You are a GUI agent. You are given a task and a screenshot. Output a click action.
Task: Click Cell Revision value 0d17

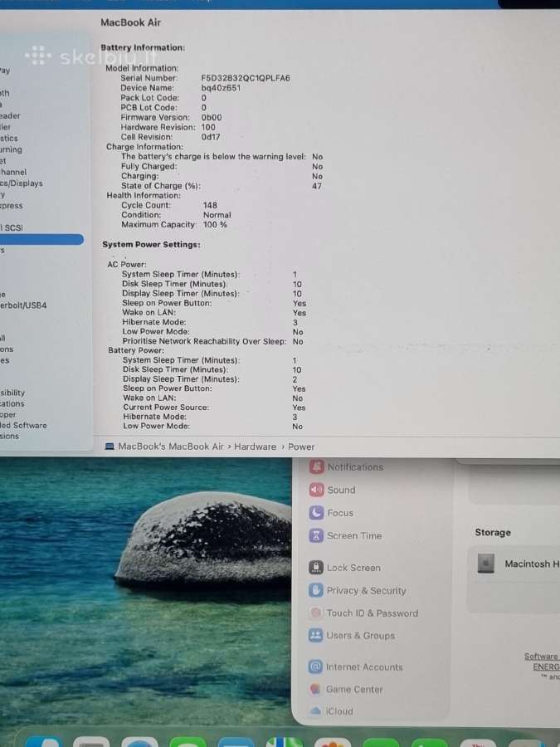pos(211,137)
